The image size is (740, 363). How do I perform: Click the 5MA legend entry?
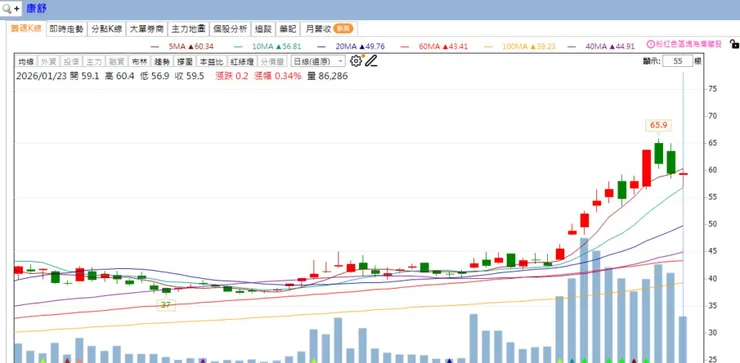click(182, 46)
